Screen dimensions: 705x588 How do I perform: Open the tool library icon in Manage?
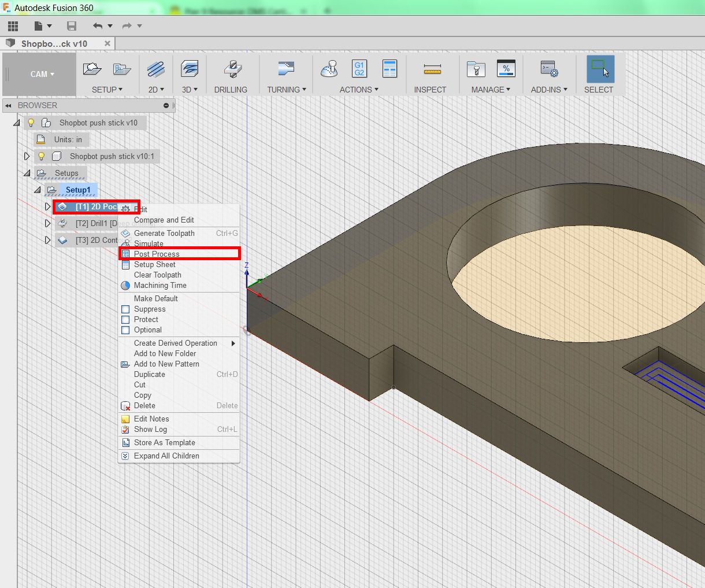tap(476, 69)
